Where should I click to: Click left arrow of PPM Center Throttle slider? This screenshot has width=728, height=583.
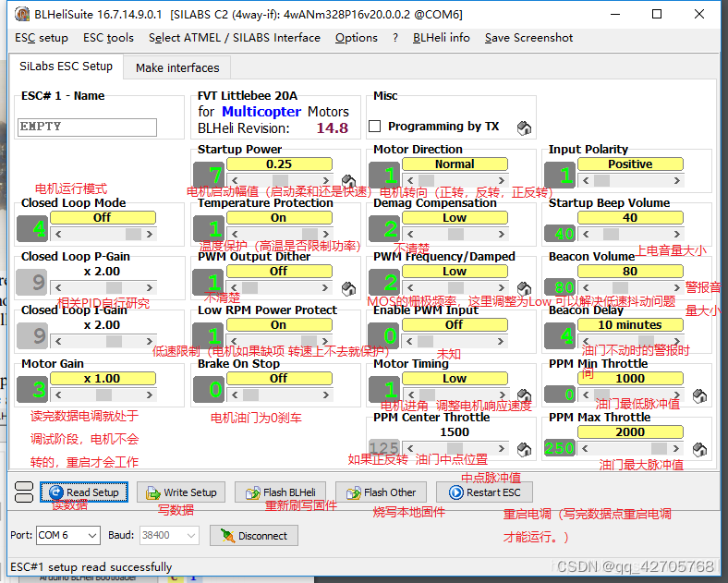(410, 448)
